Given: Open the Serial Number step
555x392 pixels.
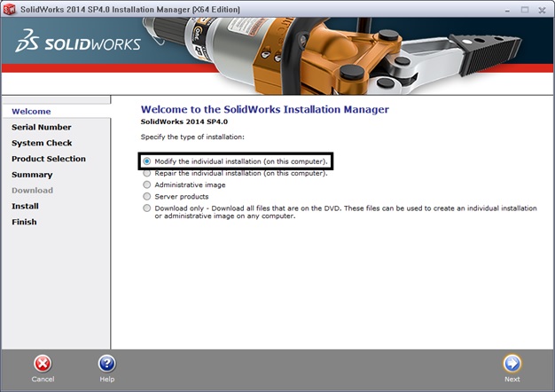Looking at the screenshot, I should click(x=41, y=127).
